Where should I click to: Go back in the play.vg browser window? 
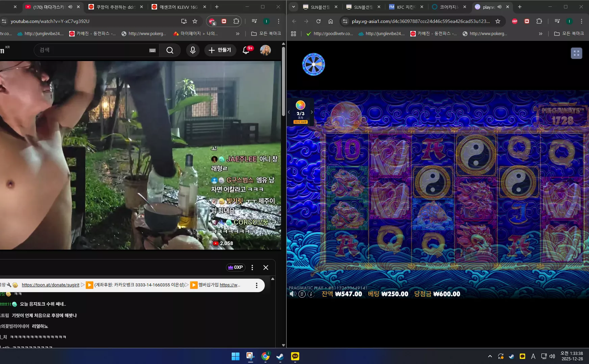point(294,21)
